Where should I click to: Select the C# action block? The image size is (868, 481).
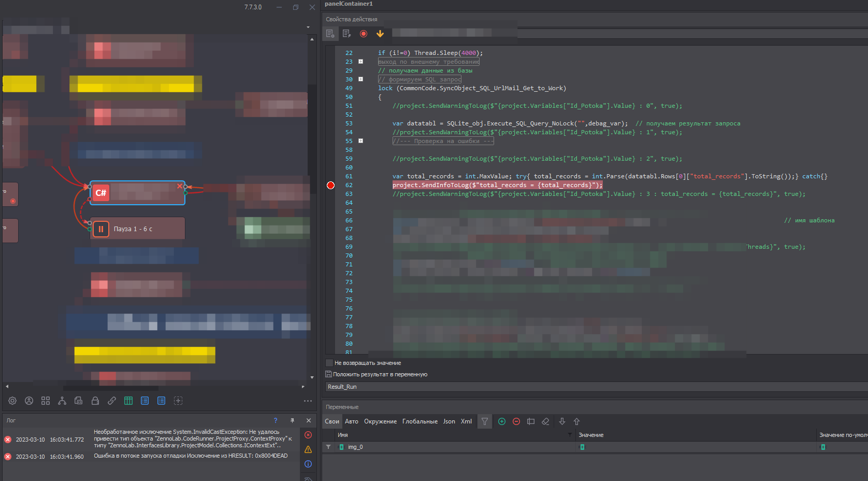point(137,193)
